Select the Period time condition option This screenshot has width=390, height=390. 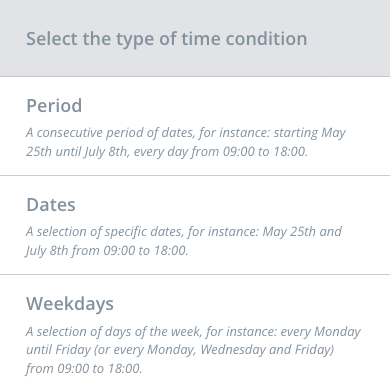click(x=195, y=126)
